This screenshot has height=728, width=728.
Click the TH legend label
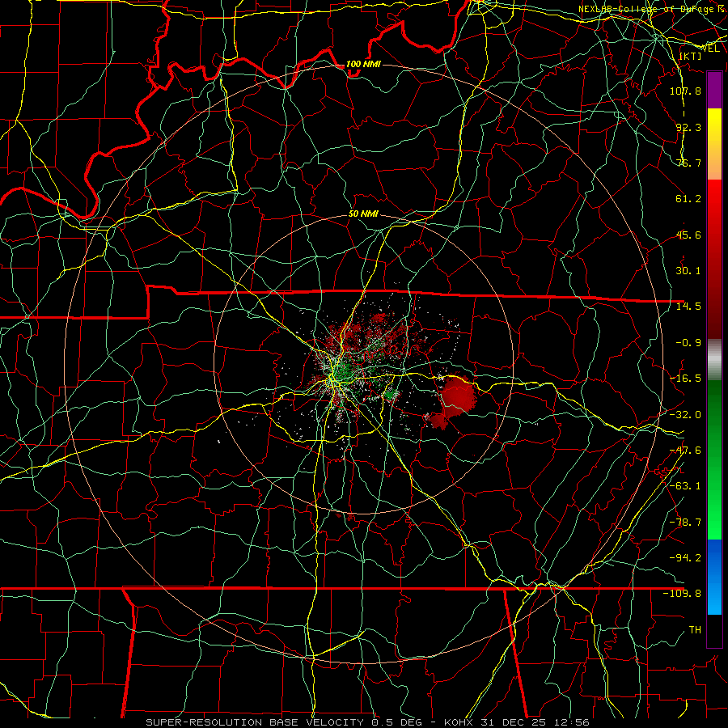pos(695,630)
